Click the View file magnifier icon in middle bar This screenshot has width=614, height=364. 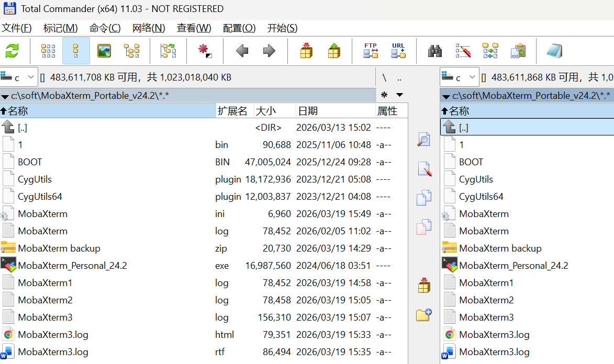coord(423,140)
